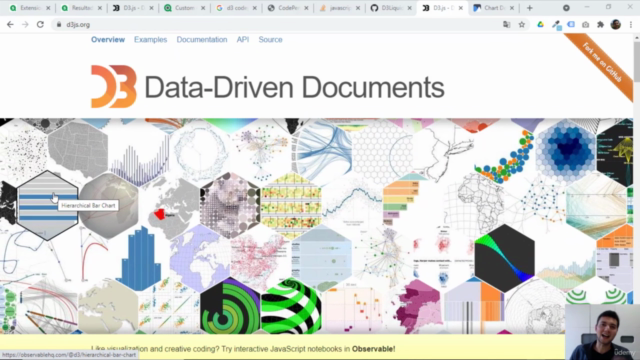The image size is (640, 360).
Task: Close the Chart D... tab
Action: pos(512,8)
